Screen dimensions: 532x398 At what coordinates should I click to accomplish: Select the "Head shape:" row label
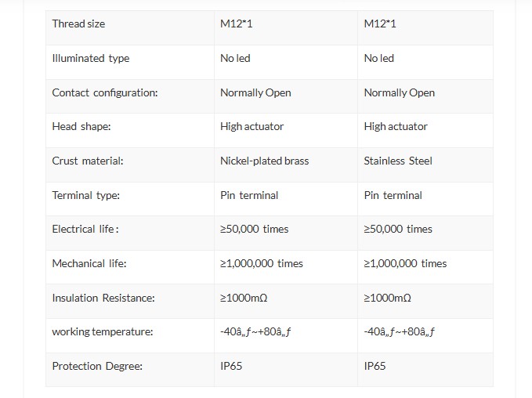81,126
